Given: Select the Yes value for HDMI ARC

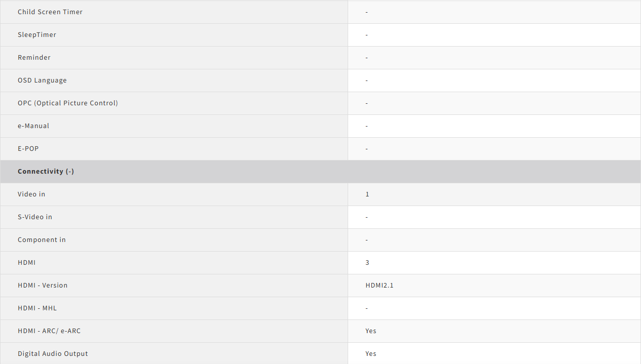Looking at the screenshot, I should coord(371,331).
